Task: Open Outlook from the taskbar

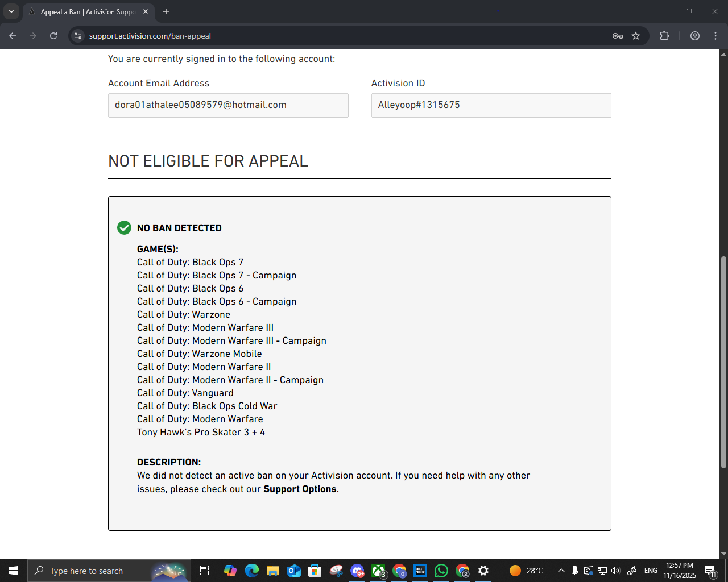Action: [x=294, y=571]
